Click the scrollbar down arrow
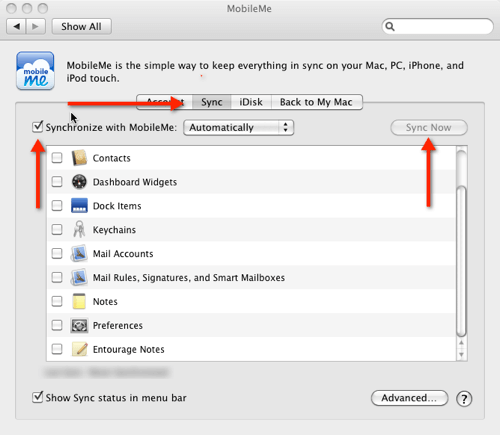This screenshot has width=500, height=435. [461, 355]
